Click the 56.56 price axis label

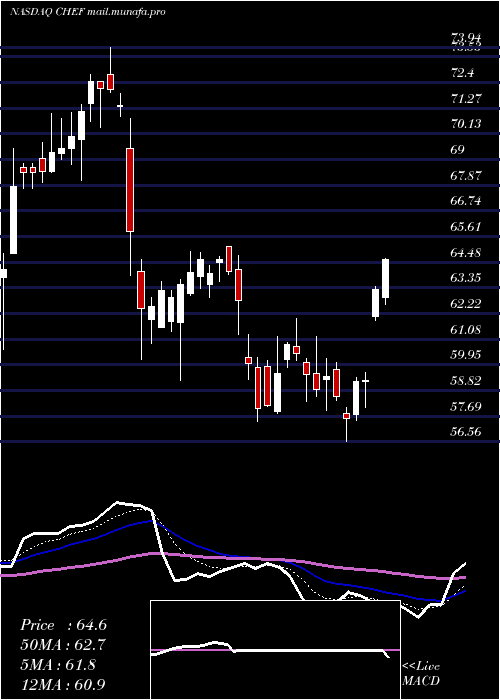click(x=466, y=432)
